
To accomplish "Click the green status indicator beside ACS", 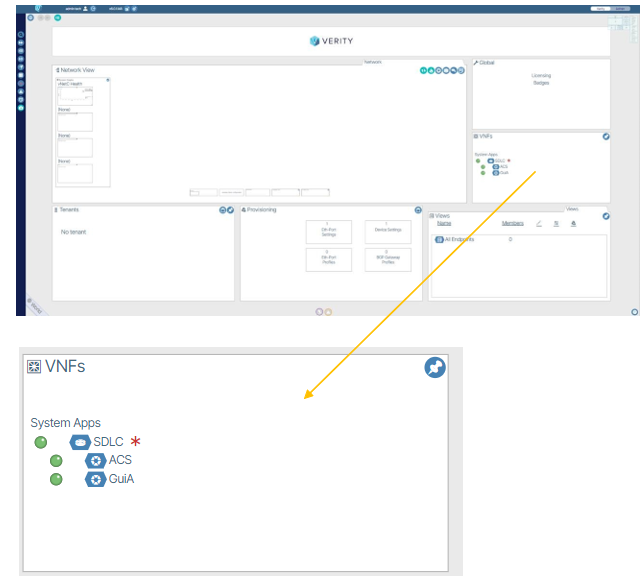I will pos(56,461).
